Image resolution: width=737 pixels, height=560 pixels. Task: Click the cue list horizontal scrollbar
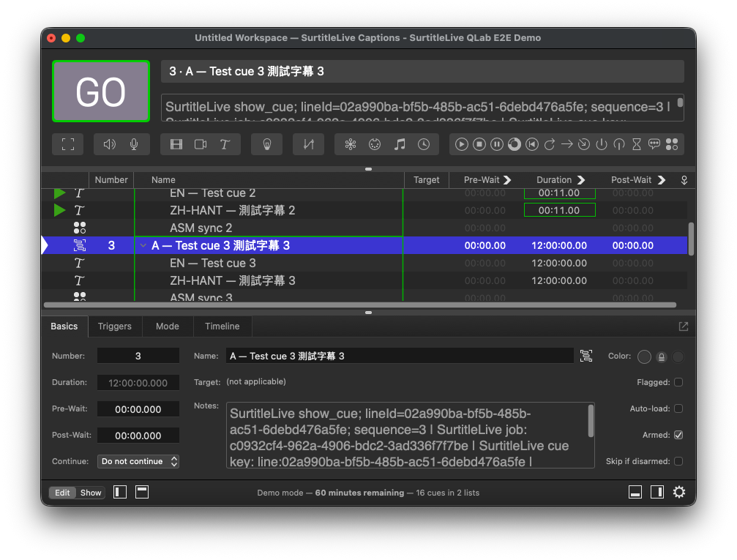coord(360,305)
